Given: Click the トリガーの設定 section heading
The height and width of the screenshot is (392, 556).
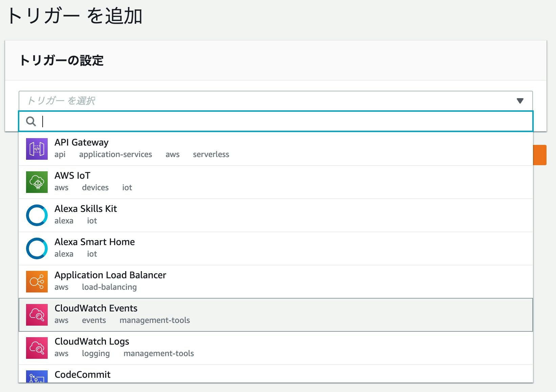Looking at the screenshot, I should tap(61, 61).
